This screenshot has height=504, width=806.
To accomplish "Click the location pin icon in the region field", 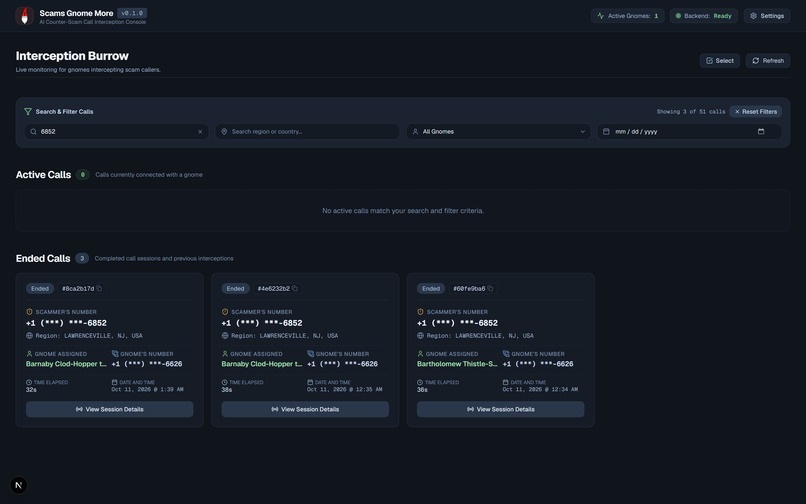I will point(224,132).
